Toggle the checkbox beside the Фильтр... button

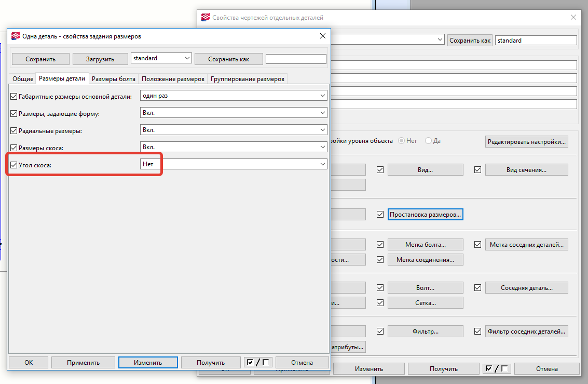pyautogui.click(x=380, y=331)
